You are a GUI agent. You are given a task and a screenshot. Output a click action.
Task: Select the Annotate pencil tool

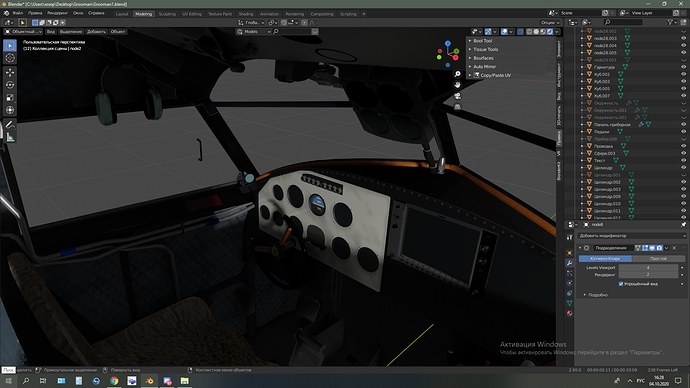tap(10, 125)
